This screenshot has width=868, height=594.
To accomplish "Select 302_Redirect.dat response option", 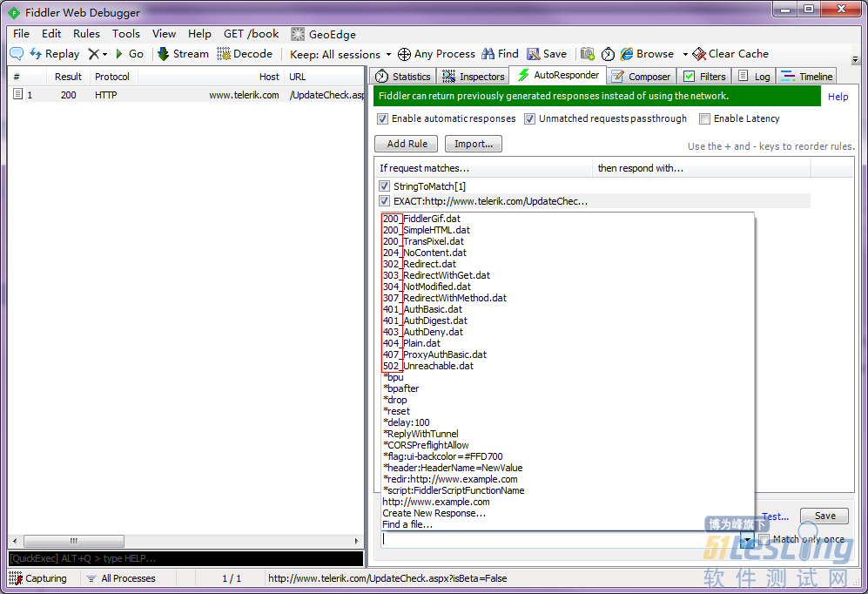I will click(x=568, y=264).
